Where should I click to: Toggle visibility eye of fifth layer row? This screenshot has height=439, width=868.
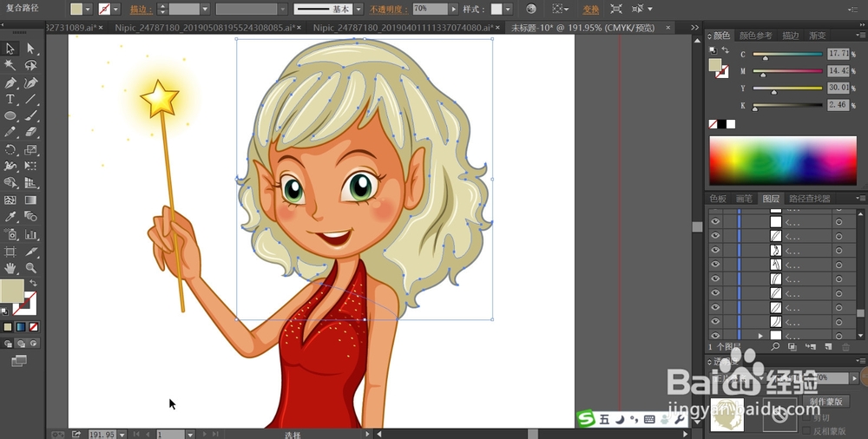tap(715, 278)
